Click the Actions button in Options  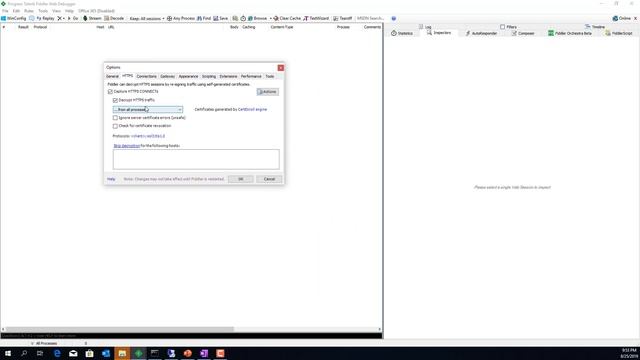[x=268, y=92]
